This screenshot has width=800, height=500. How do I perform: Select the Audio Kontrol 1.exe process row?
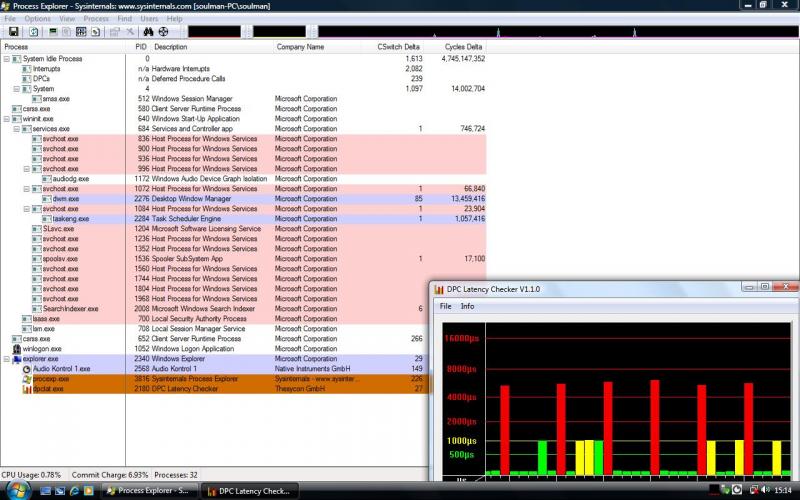(x=62, y=369)
